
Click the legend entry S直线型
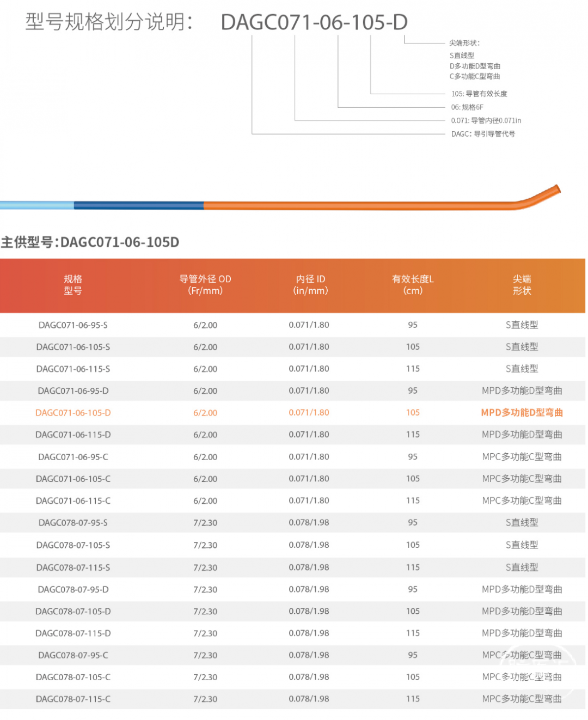pyautogui.click(x=462, y=56)
